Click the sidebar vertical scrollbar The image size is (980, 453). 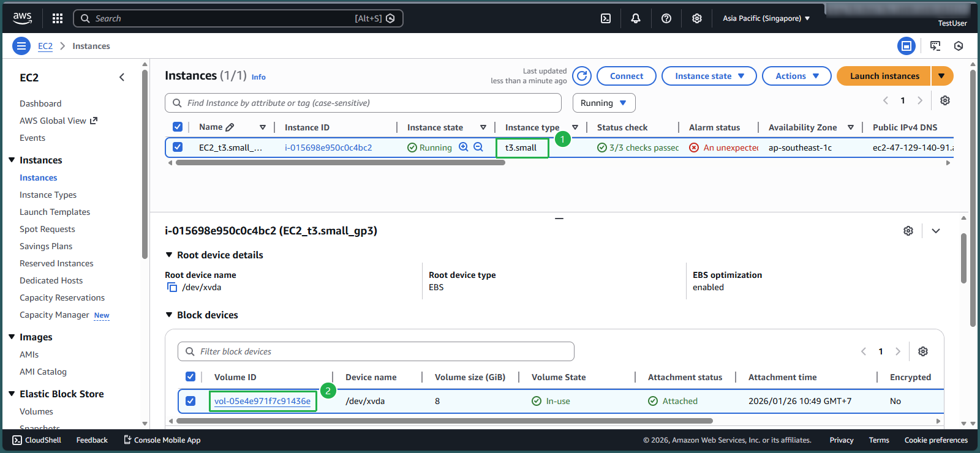pos(145,164)
